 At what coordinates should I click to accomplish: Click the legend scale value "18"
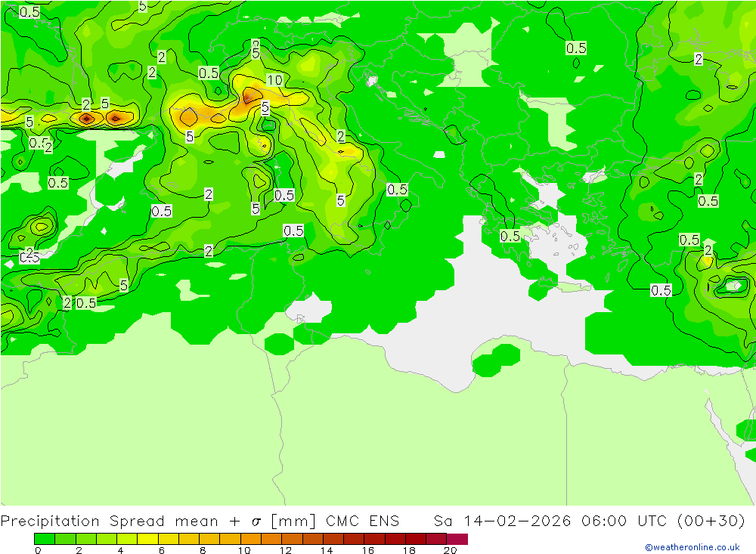[x=409, y=550]
